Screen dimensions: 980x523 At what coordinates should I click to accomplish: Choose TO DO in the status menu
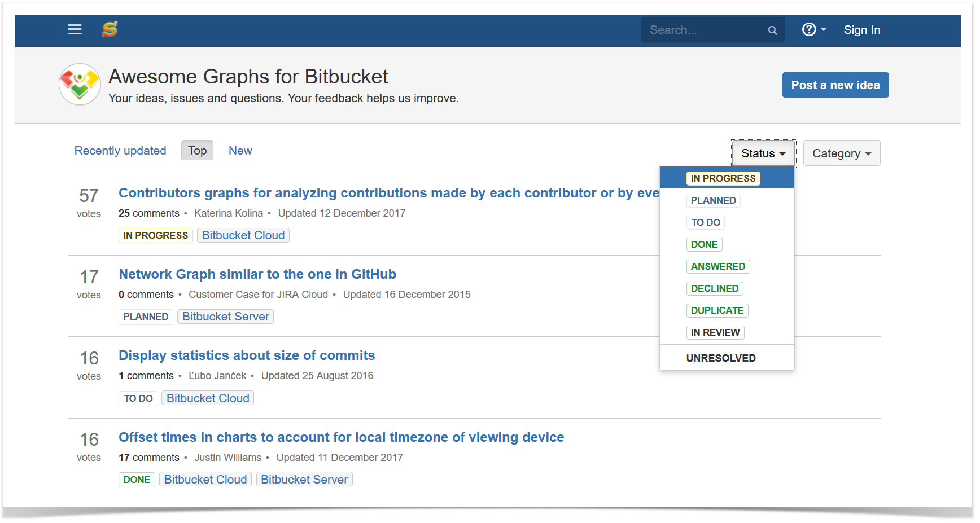(x=727, y=222)
